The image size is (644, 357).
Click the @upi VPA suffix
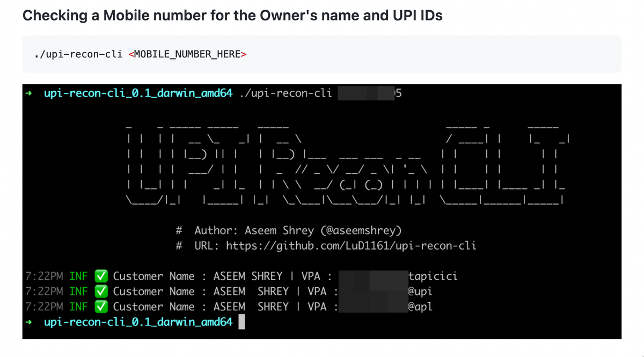pos(420,292)
